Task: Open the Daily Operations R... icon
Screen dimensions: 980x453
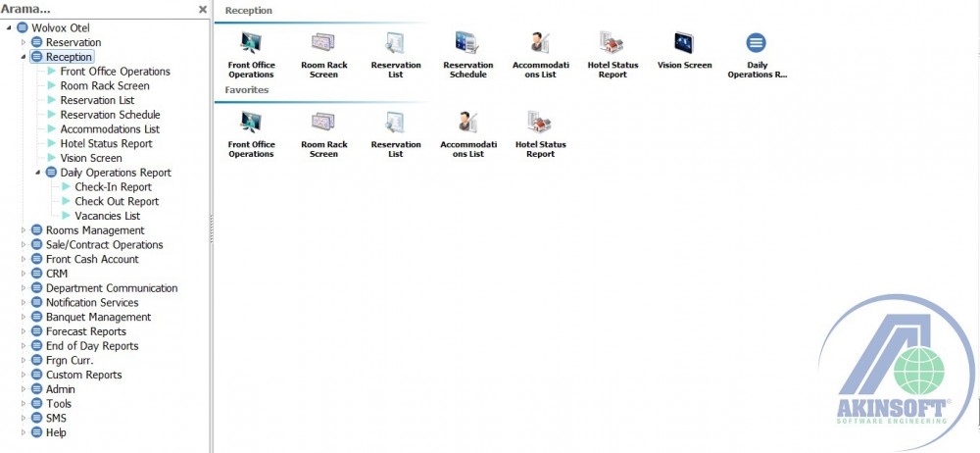Action: click(757, 55)
